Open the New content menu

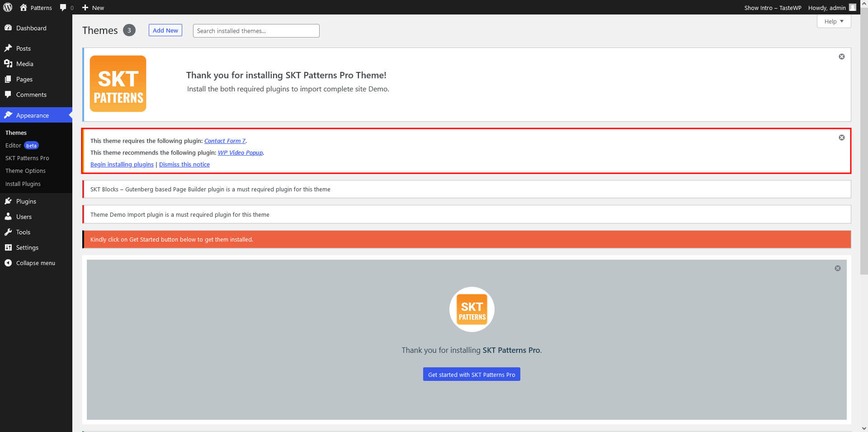(x=93, y=8)
